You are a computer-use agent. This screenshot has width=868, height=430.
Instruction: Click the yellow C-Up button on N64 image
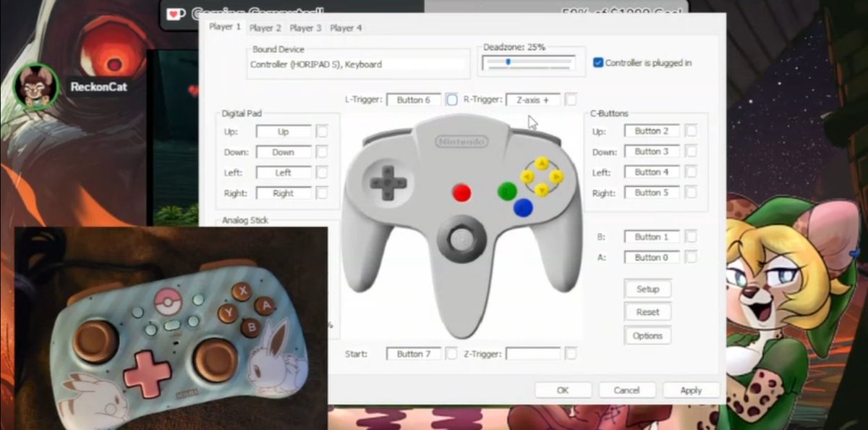[x=542, y=162]
